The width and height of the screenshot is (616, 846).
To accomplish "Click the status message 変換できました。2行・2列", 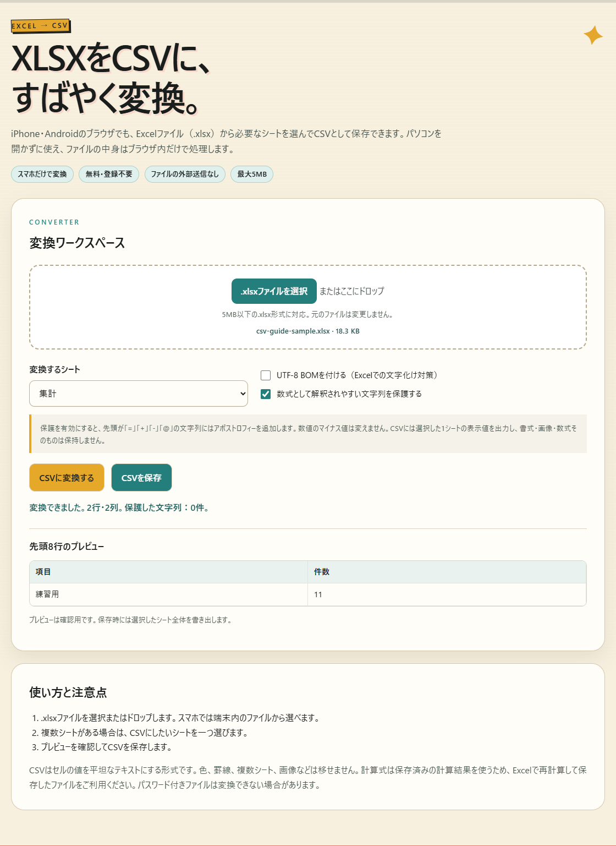I will 119,507.
